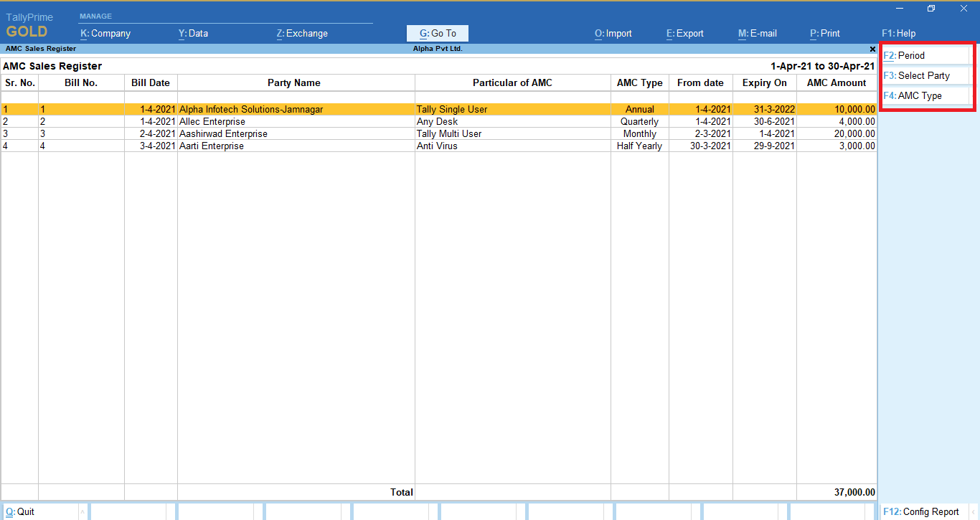Viewport: 980px width, 520px height.
Task: Open the Export option
Action: 684,33
